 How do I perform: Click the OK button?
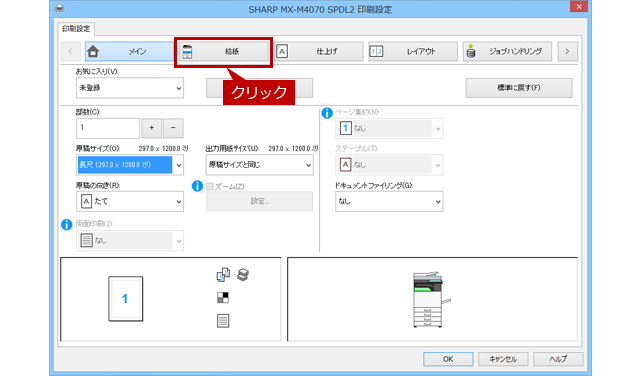pos(448,359)
